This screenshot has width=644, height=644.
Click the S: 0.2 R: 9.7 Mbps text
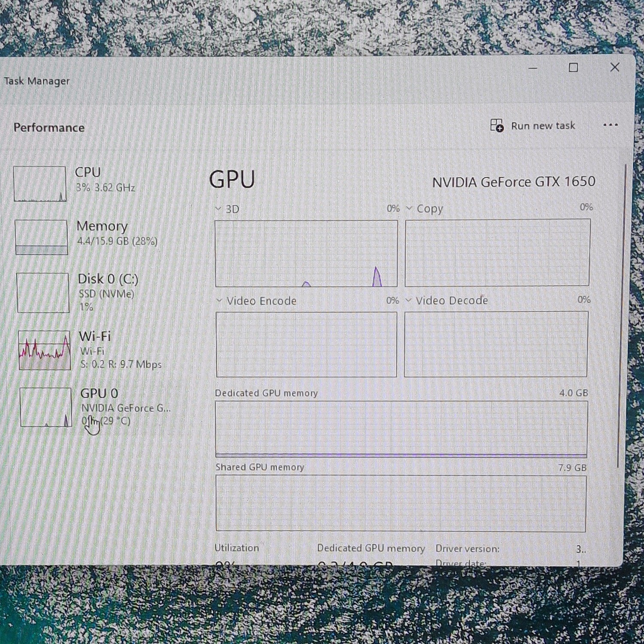121,365
